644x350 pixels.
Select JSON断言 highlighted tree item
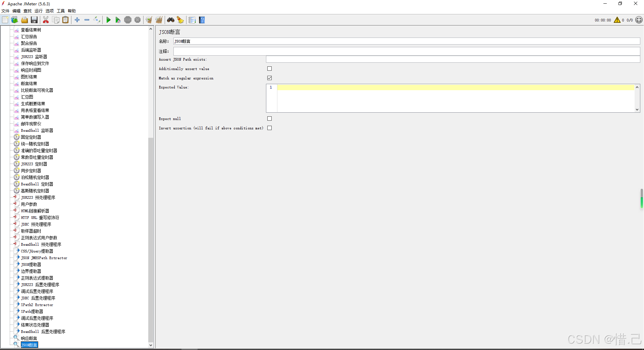pyautogui.click(x=29, y=345)
